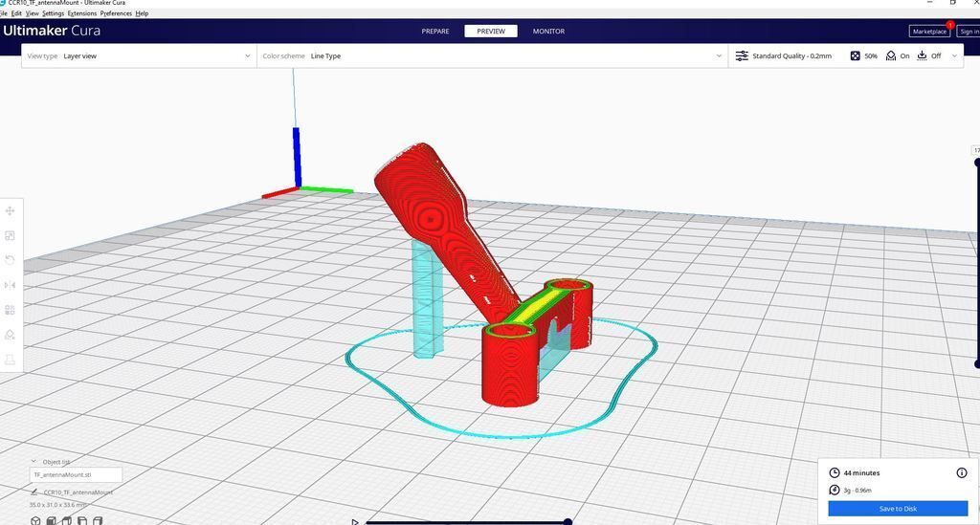
Task: Click the model dimensions text
Action: [58, 504]
